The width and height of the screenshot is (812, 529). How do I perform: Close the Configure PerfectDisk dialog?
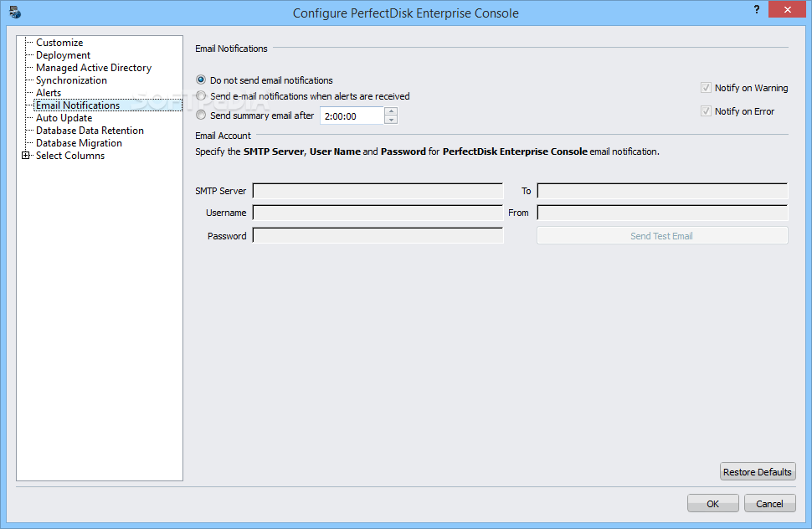click(x=787, y=9)
